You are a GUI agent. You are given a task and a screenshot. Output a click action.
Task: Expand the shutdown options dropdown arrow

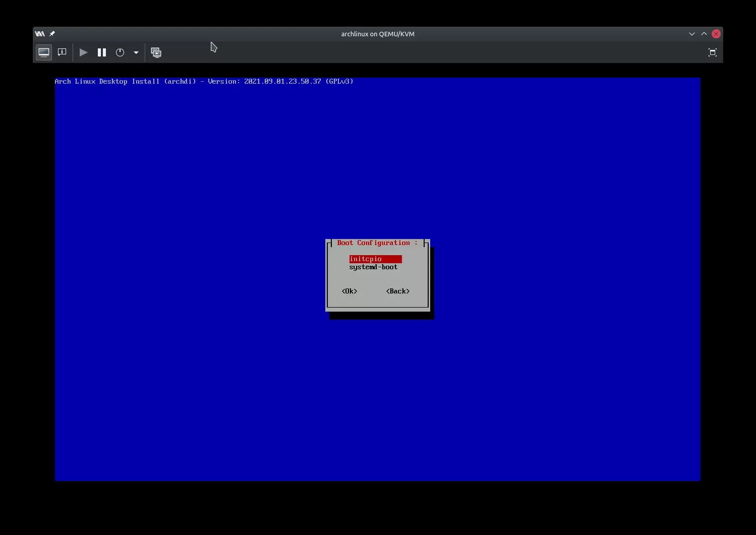point(136,52)
